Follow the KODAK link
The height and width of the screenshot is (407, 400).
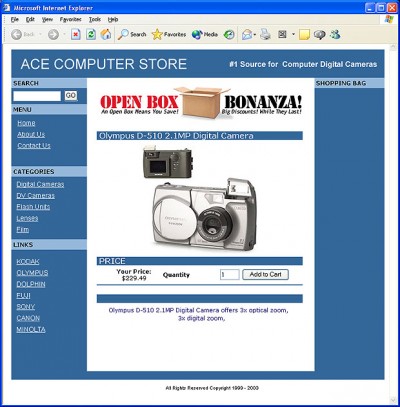pyautogui.click(x=28, y=262)
